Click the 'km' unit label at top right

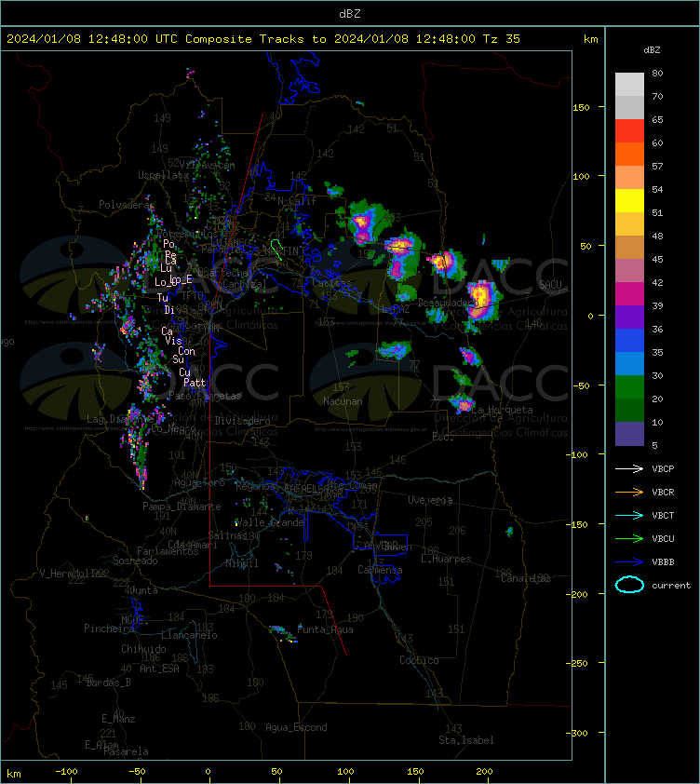click(590, 39)
